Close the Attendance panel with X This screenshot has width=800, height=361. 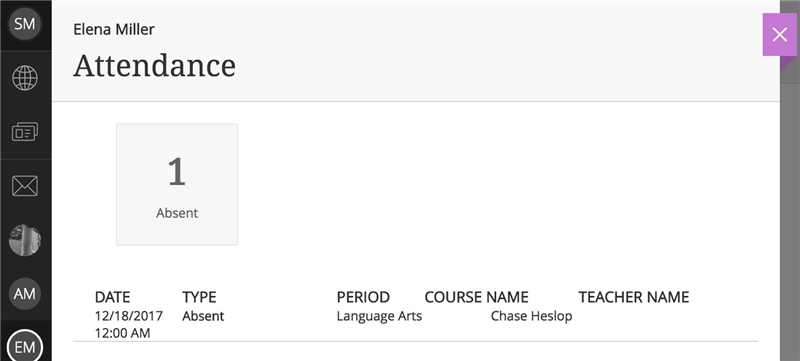coord(780,35)
